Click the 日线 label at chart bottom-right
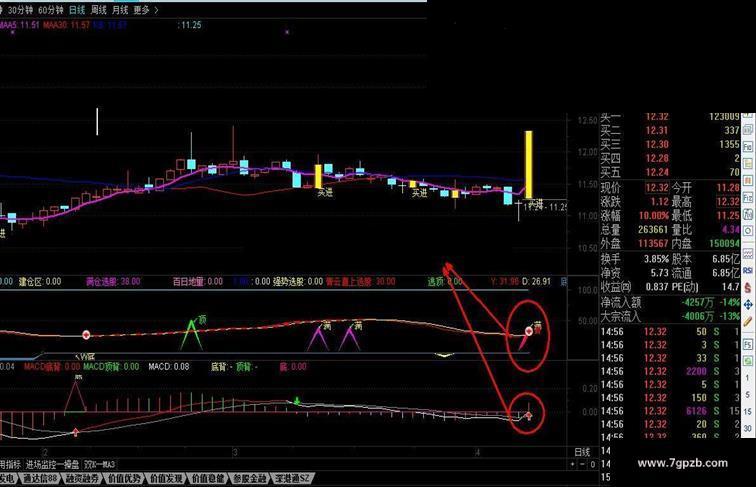Image resolution: width=756 pixels, height=487 pixels. [582, 452]
